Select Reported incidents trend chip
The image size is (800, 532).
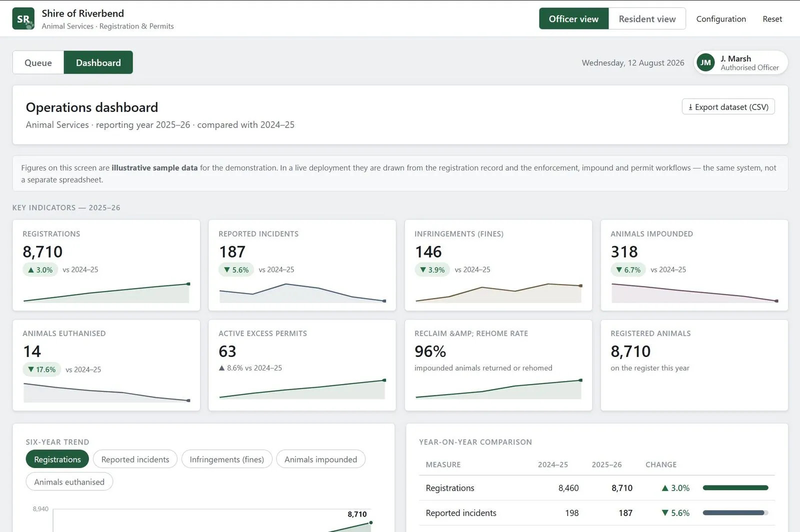tap(135, 459)
